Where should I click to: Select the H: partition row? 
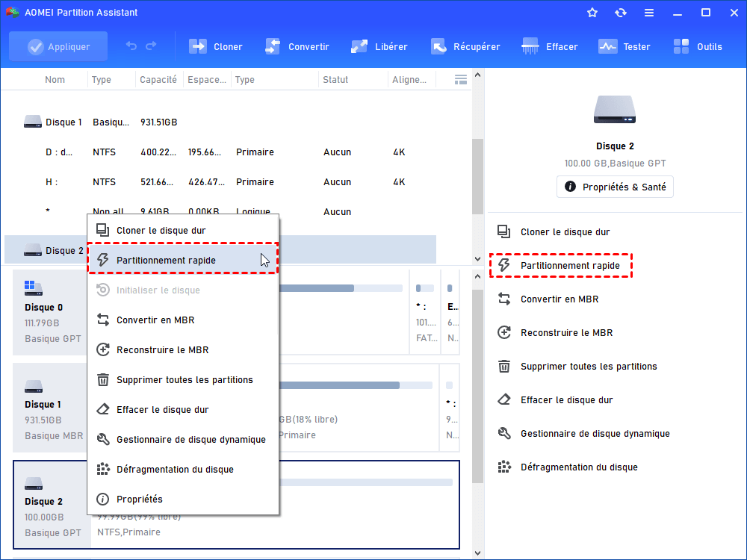click(220, 182)
